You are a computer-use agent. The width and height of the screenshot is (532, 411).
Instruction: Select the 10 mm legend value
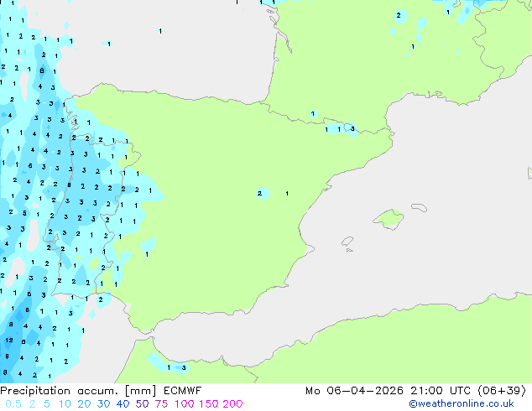65,404
